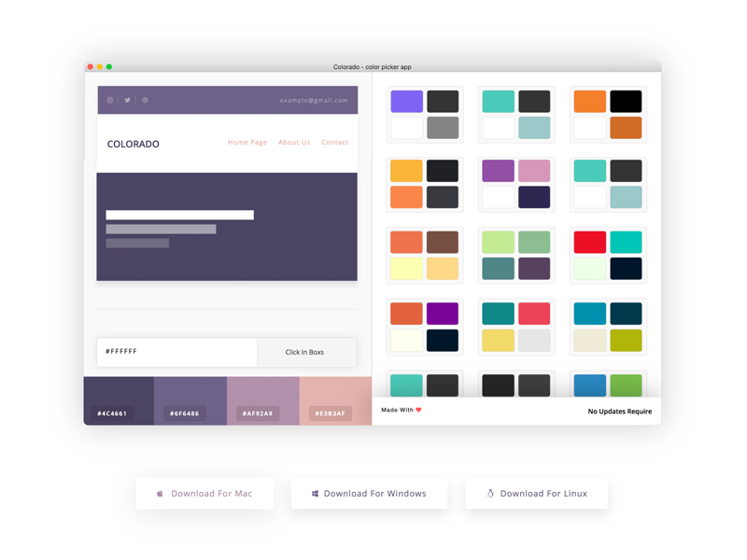
Task: Click the white bar in preview hero
Action: pos(179,216)
